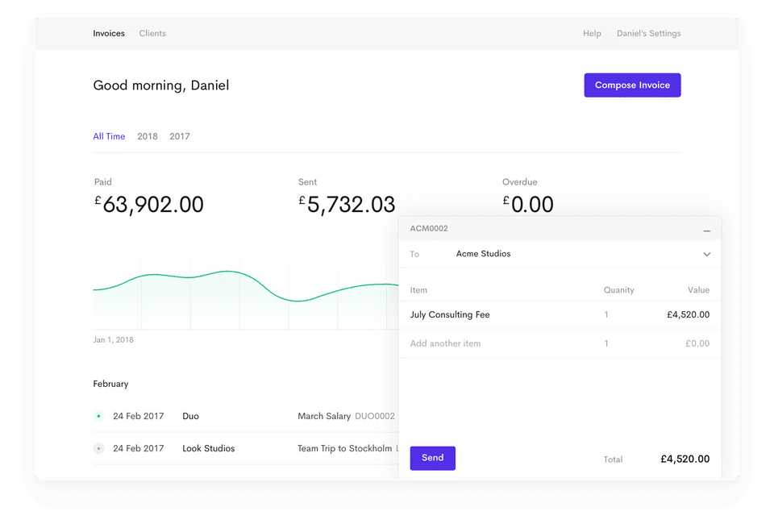Click the Acme Studios recipient field

point(560,254)
